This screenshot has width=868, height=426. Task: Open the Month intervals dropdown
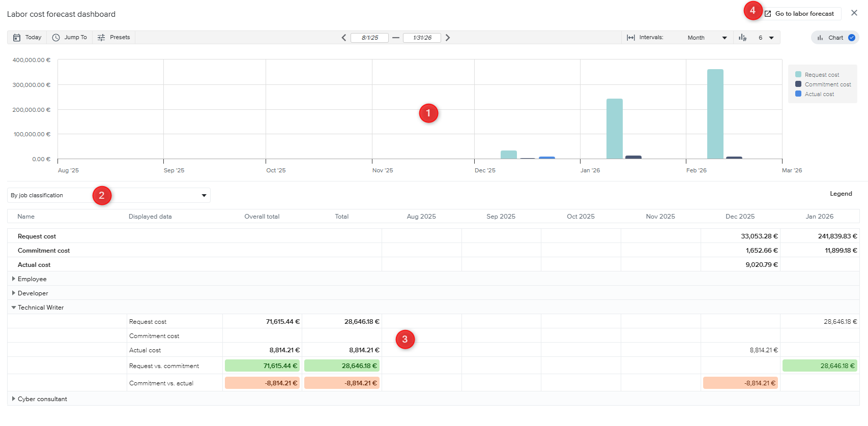tap(707, 38)
